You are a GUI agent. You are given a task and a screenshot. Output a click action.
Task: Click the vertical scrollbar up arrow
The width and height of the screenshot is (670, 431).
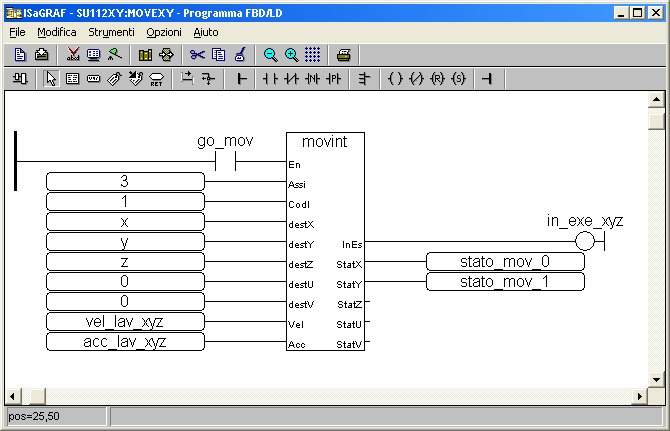pyautogui.click(x=656, y=100)
